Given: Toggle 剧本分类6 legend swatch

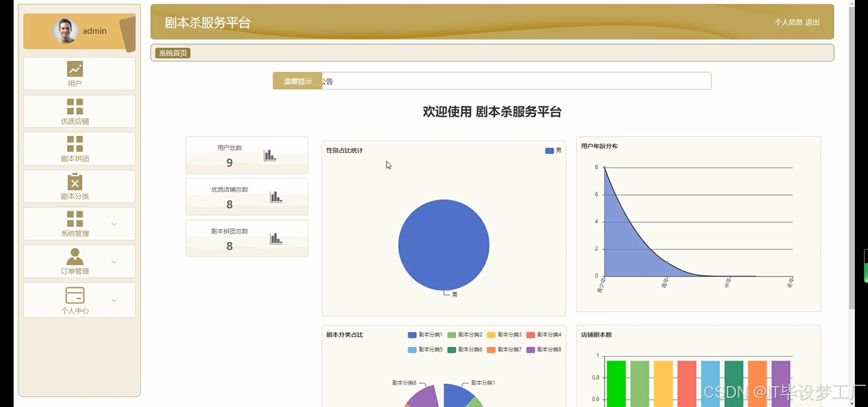Looking at the screenshot, I should click(451, 350).
